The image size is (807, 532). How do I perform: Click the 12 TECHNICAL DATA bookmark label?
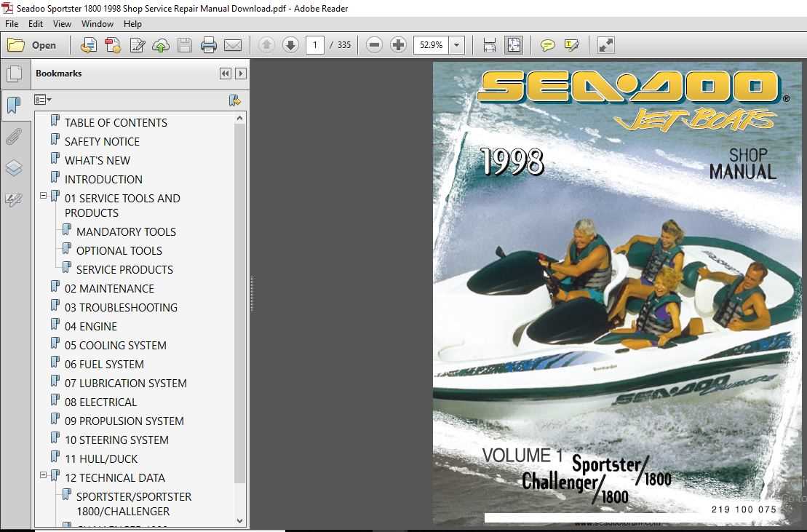pyautogui.click(x=115, y=478)
